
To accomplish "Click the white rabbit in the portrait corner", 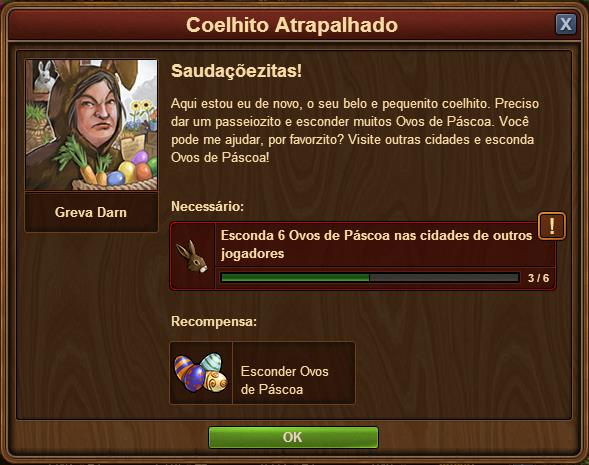I will 45,75.
